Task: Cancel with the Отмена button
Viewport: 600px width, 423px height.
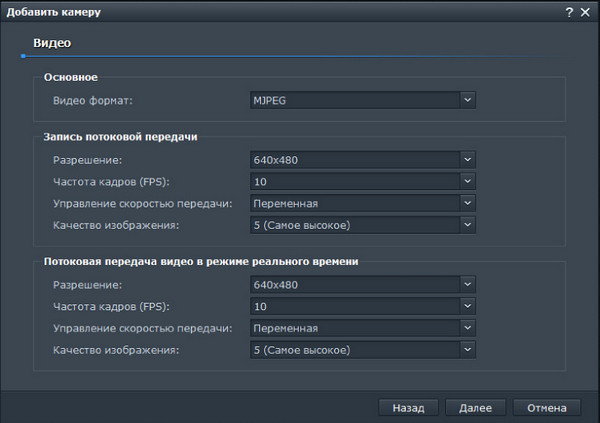Action: coord(546,408)
